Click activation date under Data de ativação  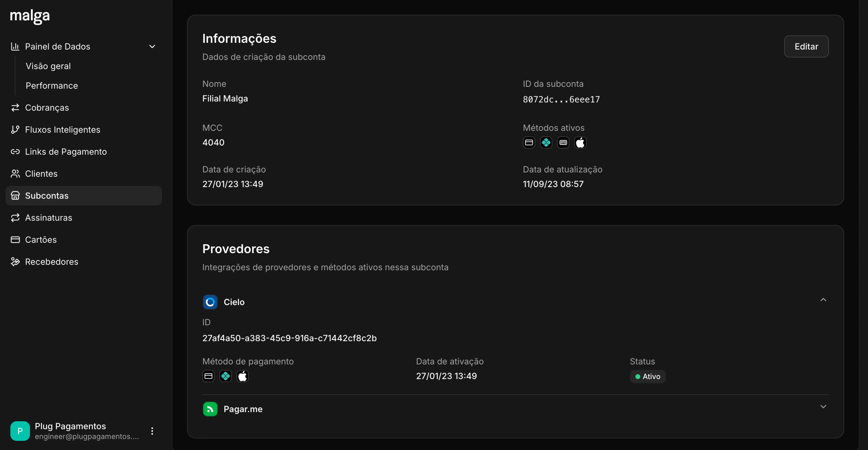pyautogui.click(x=446, y=376)
